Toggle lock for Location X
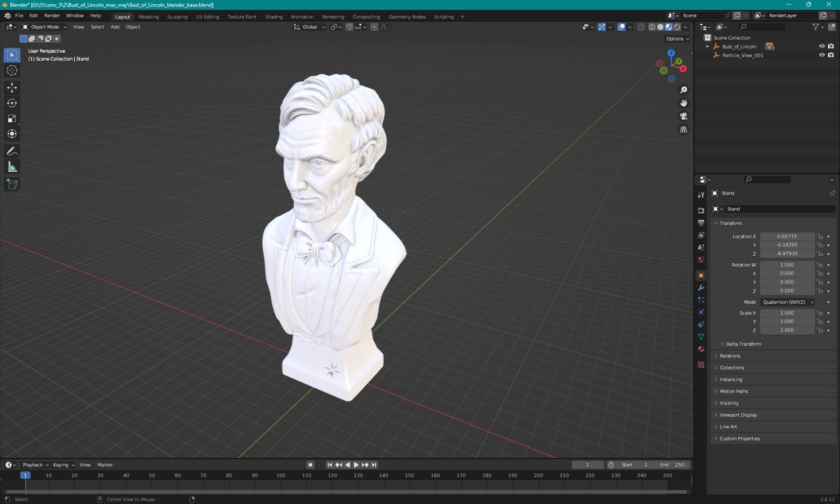 820,237
